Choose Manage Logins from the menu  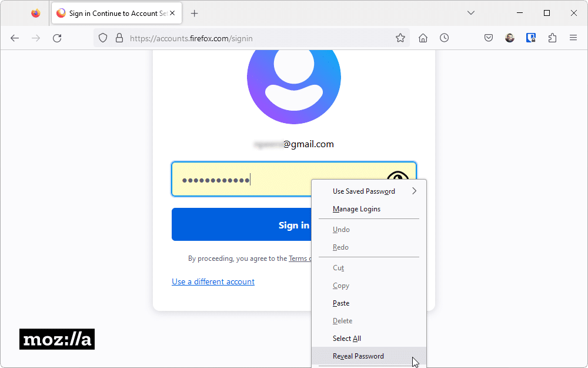click(x=356, y=208)
